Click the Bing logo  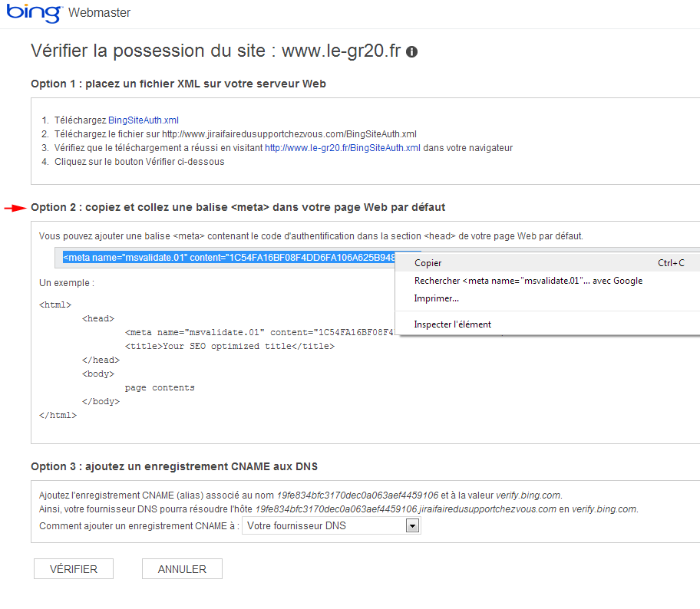[x=34, y=12]
